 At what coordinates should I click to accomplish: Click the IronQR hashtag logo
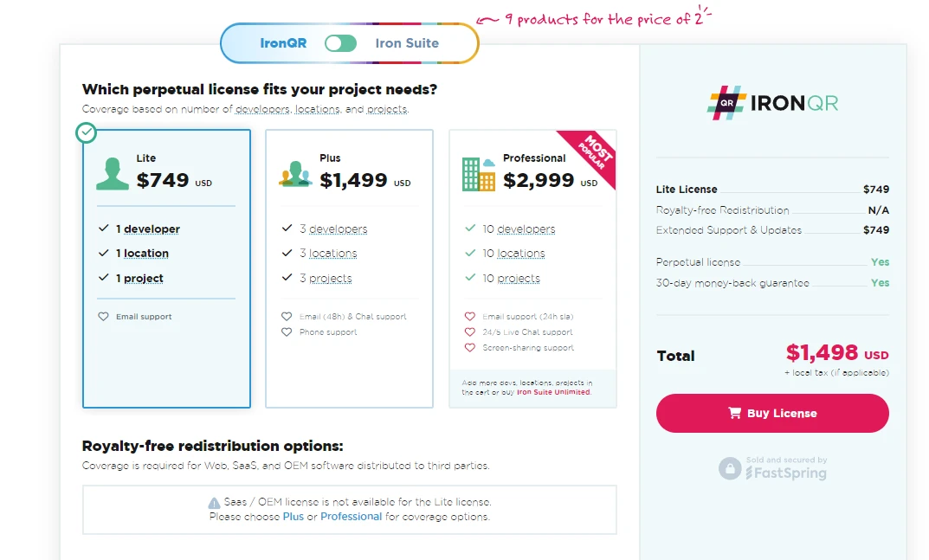724,103
